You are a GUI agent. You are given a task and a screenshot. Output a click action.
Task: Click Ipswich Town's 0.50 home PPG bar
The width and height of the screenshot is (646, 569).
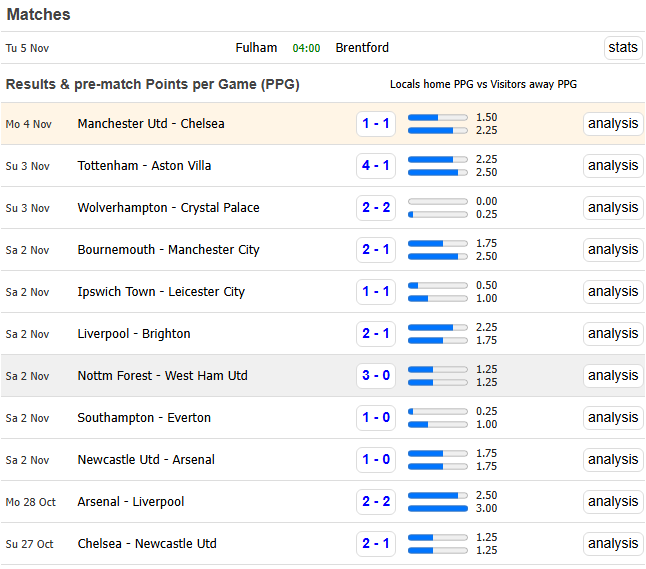[x=438, y=286]
